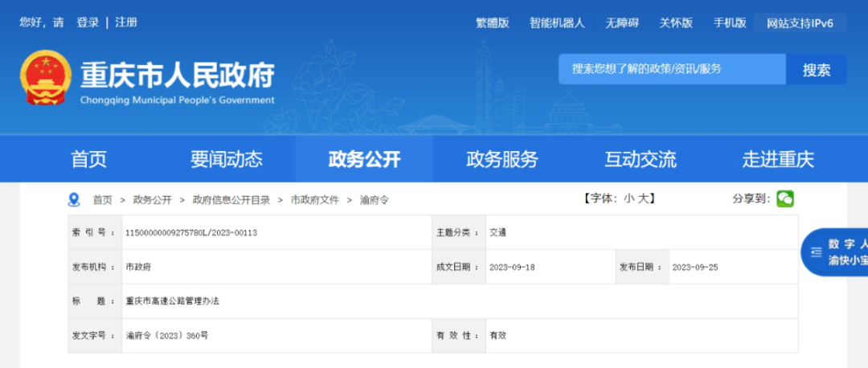Image resolution: width=868 pixels, height=368 pixels.
Task: Click 市政府文件 in the breadcrumb
Action: pos(315,200)
